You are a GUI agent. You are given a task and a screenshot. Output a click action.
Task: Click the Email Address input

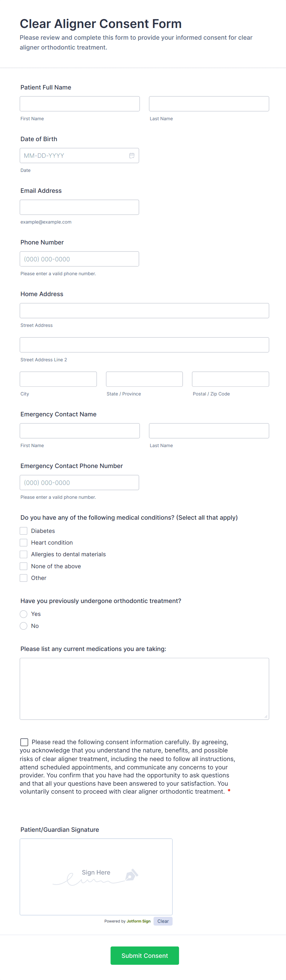pyautogui.click(x=79, y=207)
